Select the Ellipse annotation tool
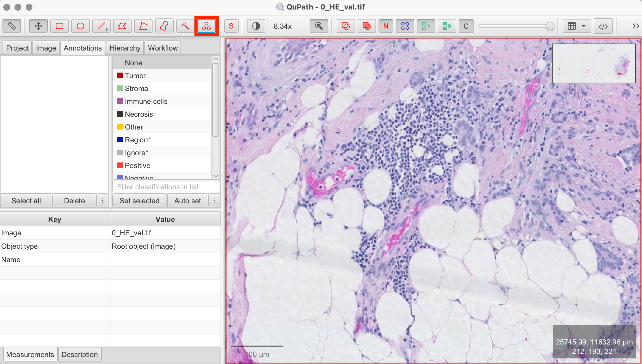The height and width of the screenshot is (364, 642). pos(80,26)
